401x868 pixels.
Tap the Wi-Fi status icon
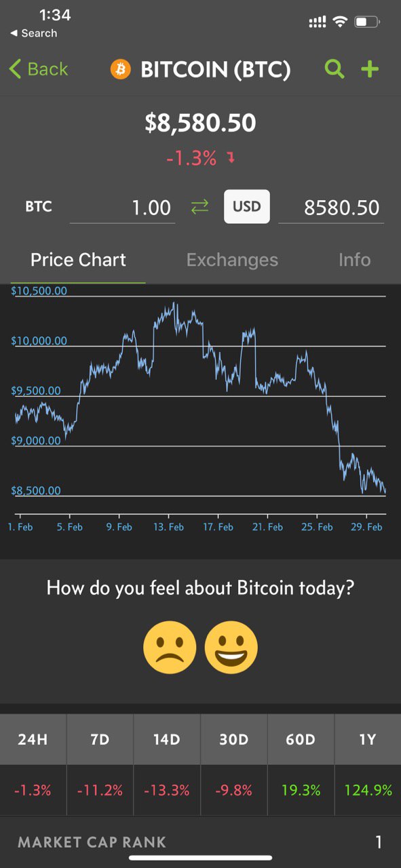tap(339, 22)
